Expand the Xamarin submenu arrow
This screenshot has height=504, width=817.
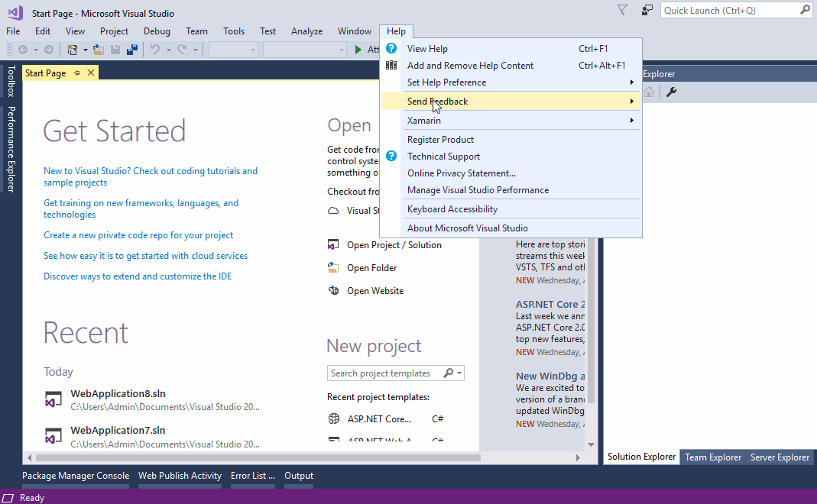coord(631,121)
